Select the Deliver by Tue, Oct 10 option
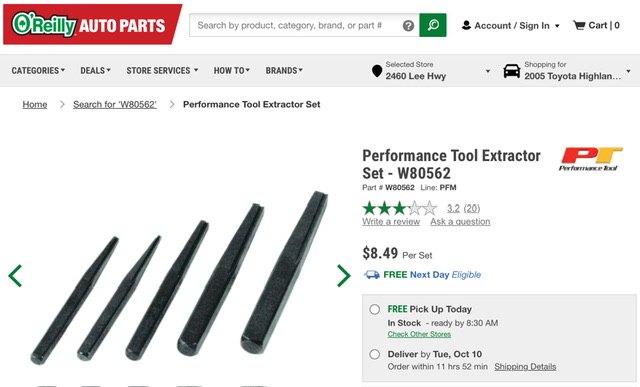 tap(375, 354)
